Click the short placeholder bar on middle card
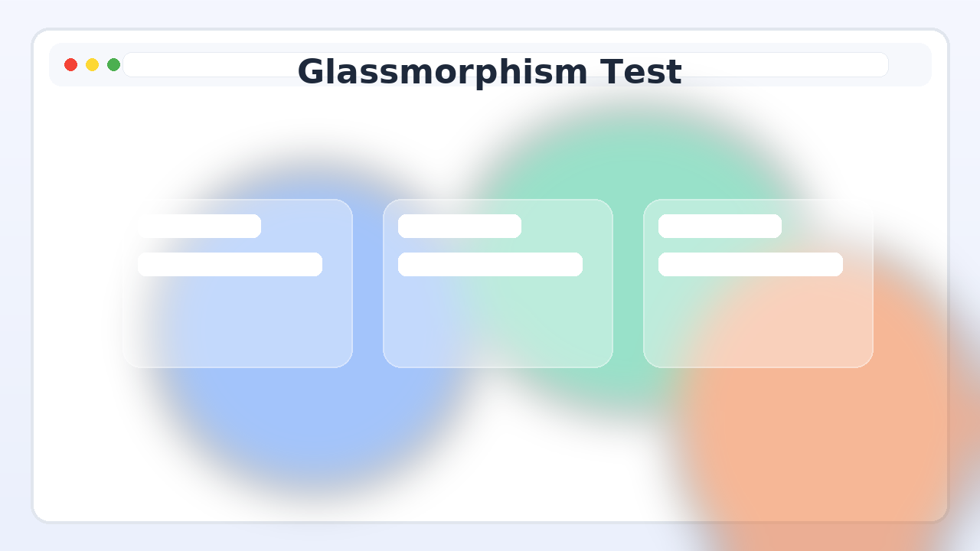Viewport: 980px width, 551px height. click(x=459, y=226)
